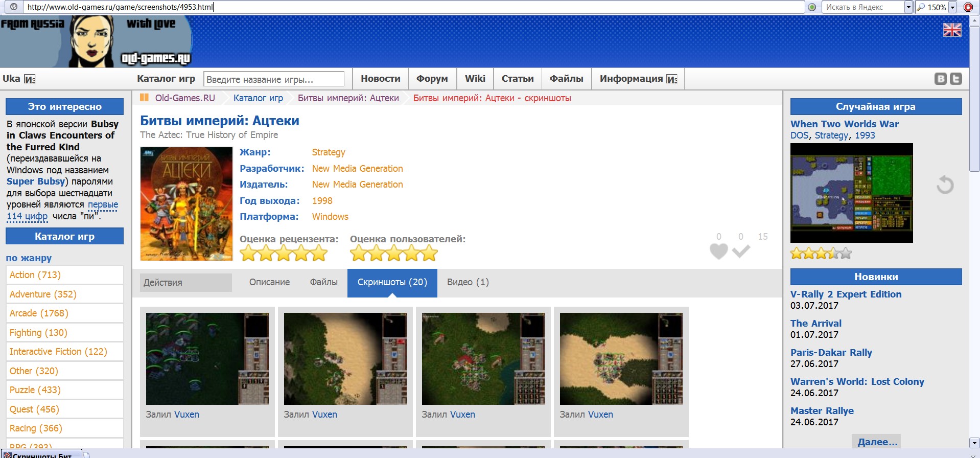980x458 pixels.
Task: Click the page scrollbar up arrow
Action: [975, 20]
